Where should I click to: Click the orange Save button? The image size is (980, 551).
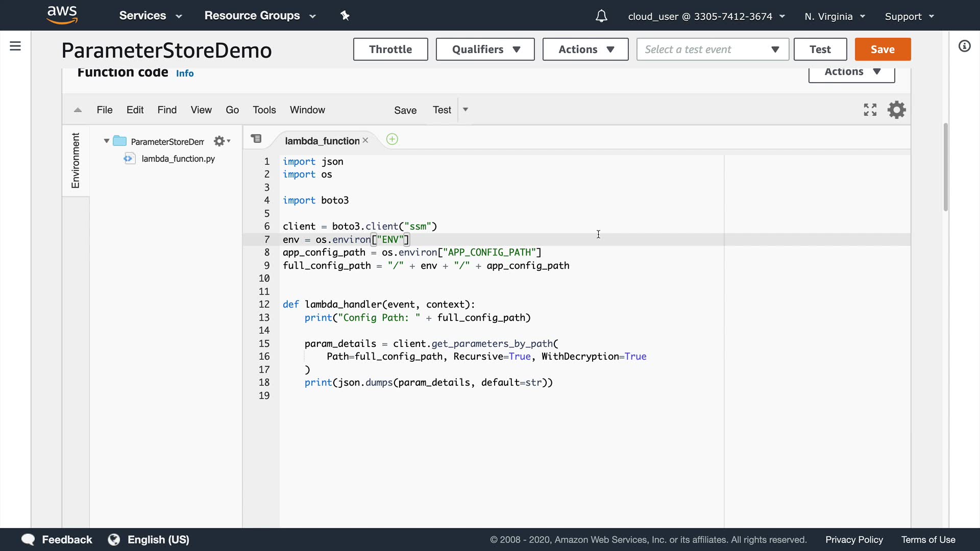click(883, 49)
